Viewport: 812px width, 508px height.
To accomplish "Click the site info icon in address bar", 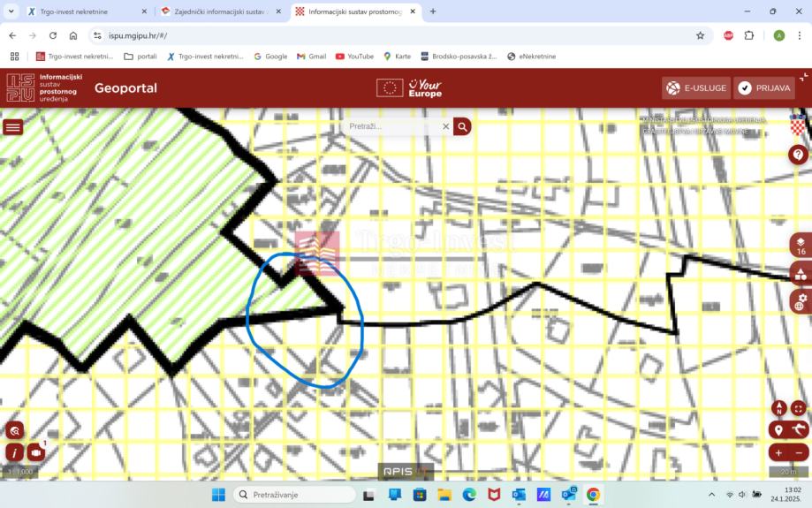I will click(x=97, y=35).
